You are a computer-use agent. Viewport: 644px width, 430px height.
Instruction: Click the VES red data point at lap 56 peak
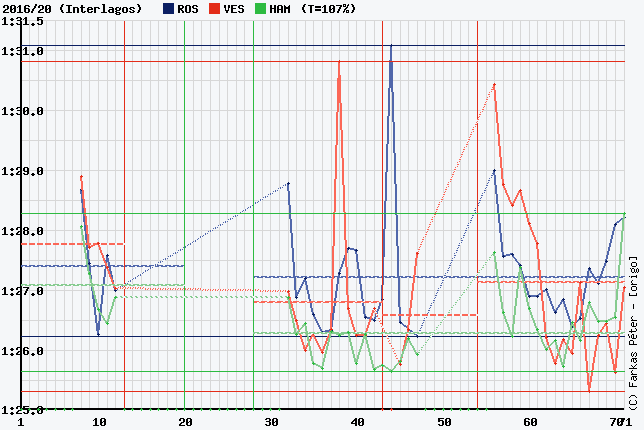[x=494, y=85]
